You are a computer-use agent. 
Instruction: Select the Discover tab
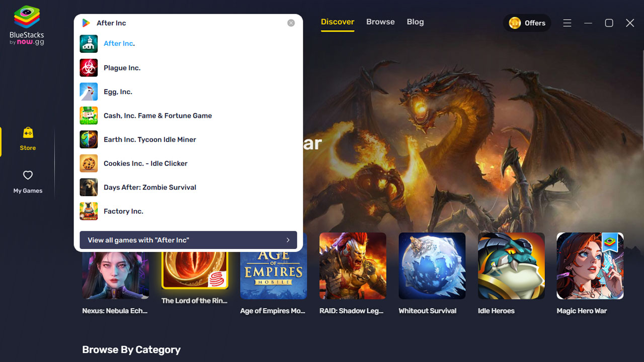click(x=337, y=22)
